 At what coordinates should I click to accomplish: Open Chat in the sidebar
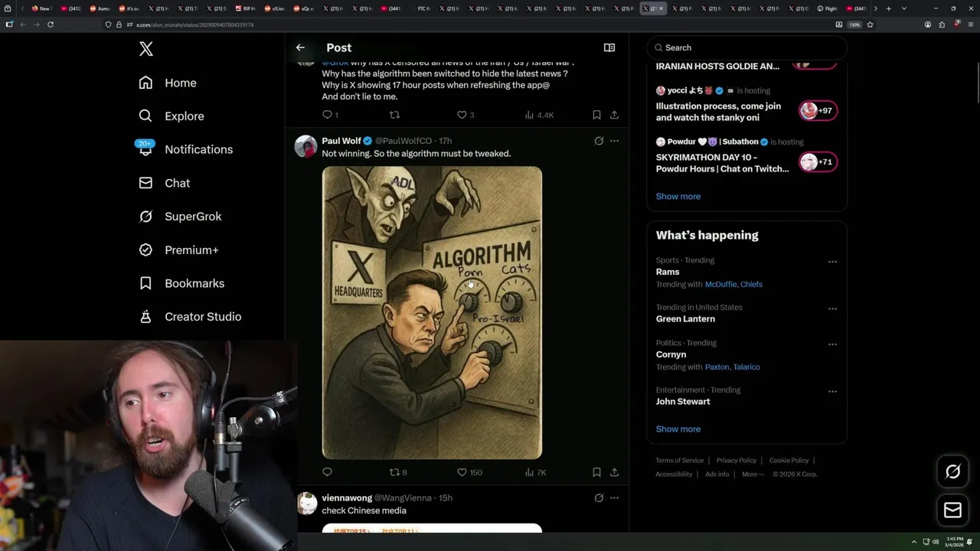164,183
